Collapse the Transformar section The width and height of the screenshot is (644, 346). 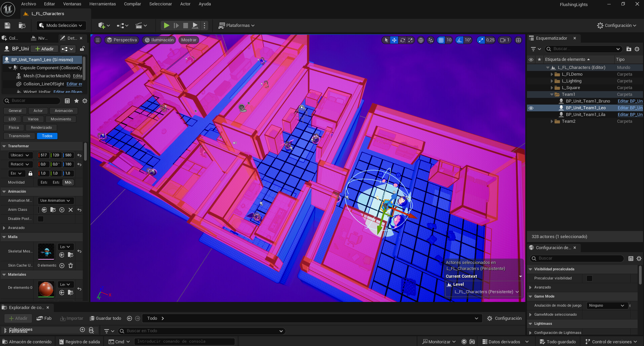[x=4, y=146]
